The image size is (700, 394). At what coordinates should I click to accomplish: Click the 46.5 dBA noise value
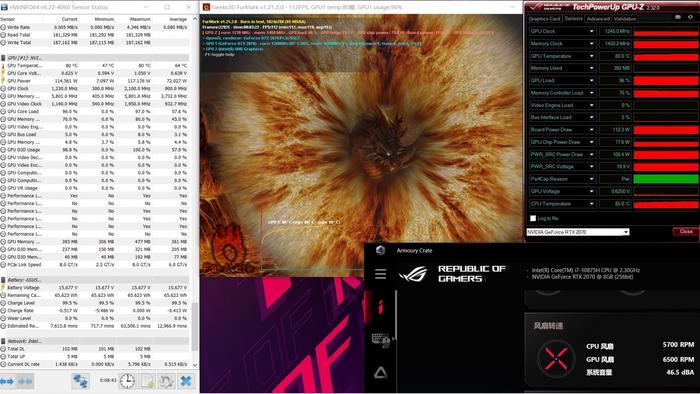680,372
